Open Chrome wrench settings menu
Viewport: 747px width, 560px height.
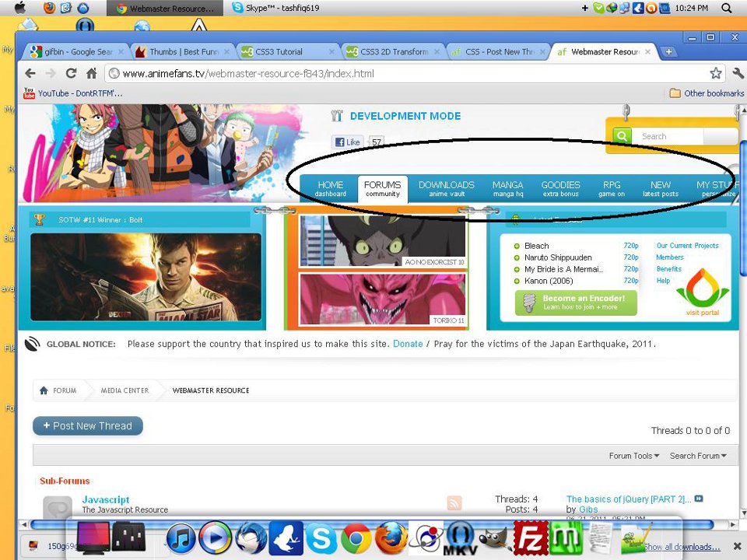[738, 73]
